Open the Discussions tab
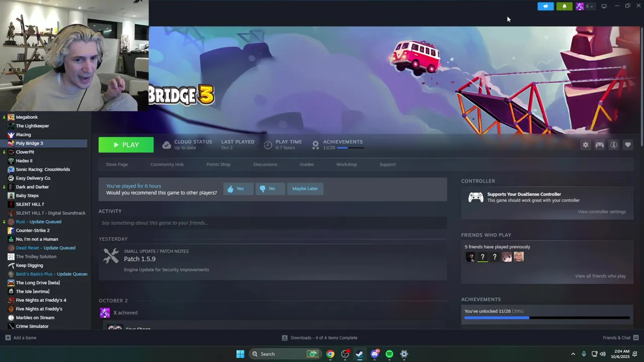Image resolution: width=644 pixels, height=362 pixels. coord(265,164)
